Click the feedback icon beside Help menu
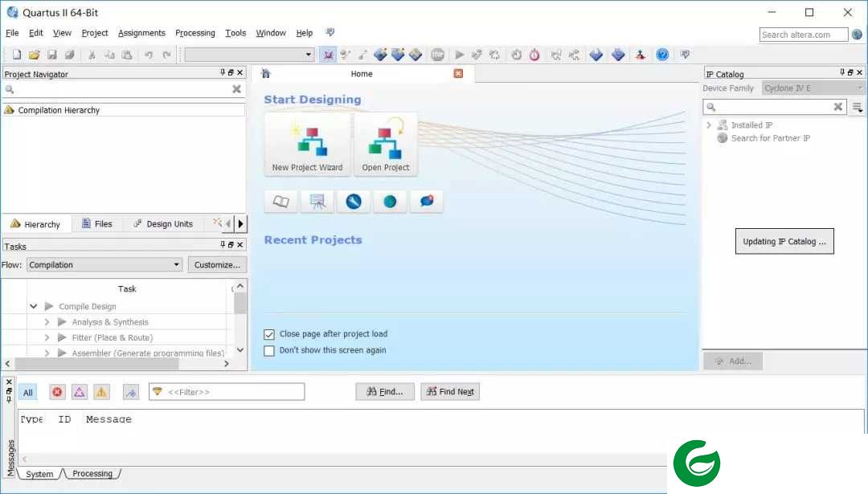This screenshot has height=494, width=868. tap(330, 32)
